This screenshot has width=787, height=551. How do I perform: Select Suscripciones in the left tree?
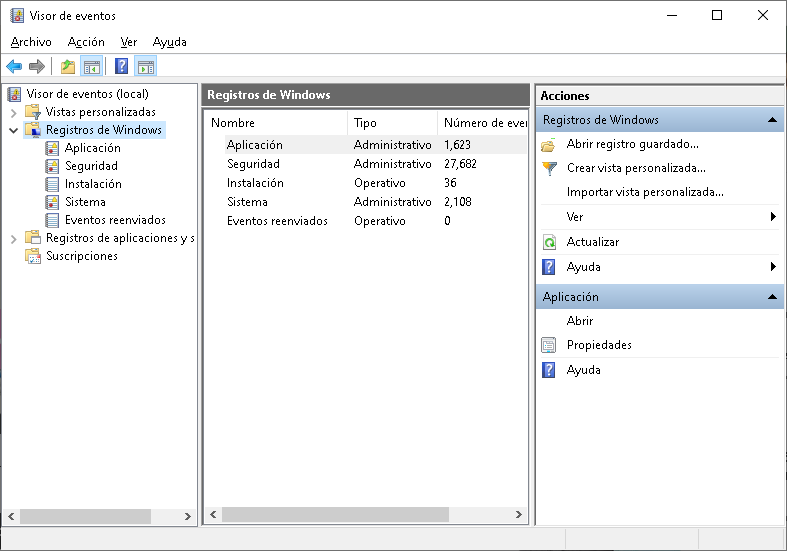(82, 256)
